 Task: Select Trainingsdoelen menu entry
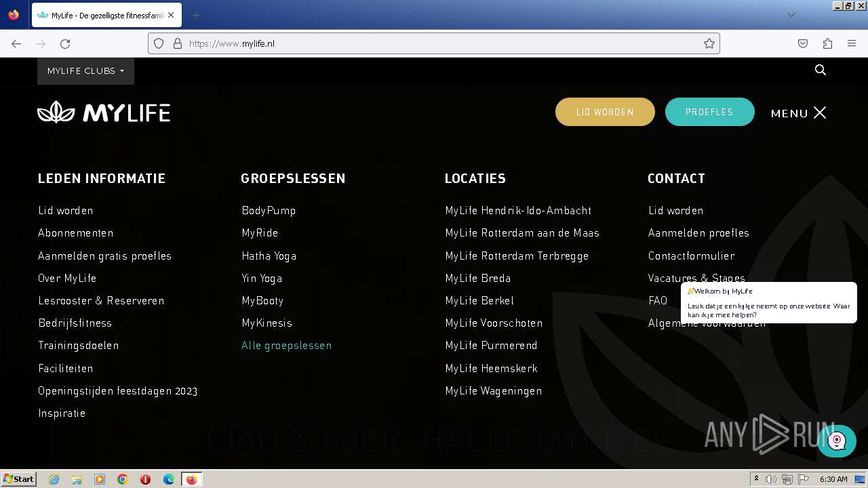pos(79,346)
